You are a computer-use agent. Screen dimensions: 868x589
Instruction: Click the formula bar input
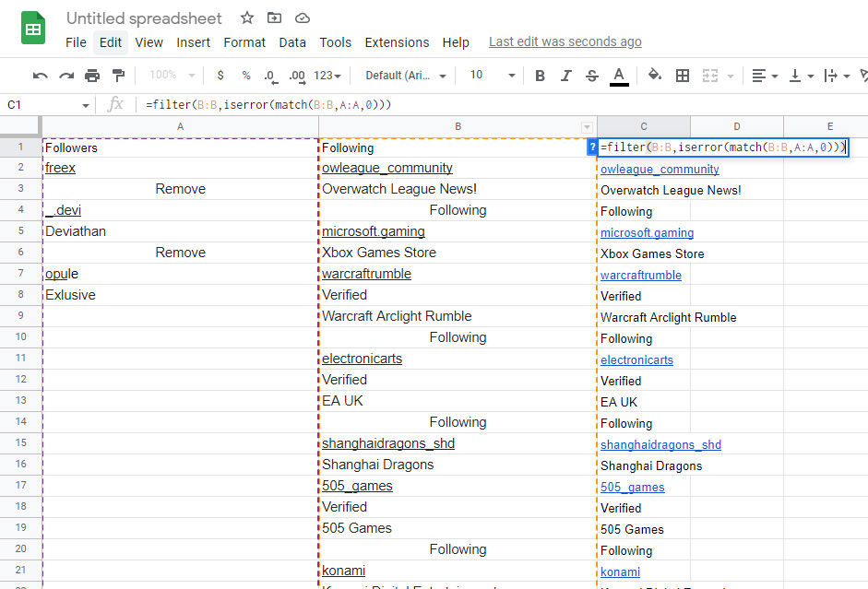pos(503,104)
